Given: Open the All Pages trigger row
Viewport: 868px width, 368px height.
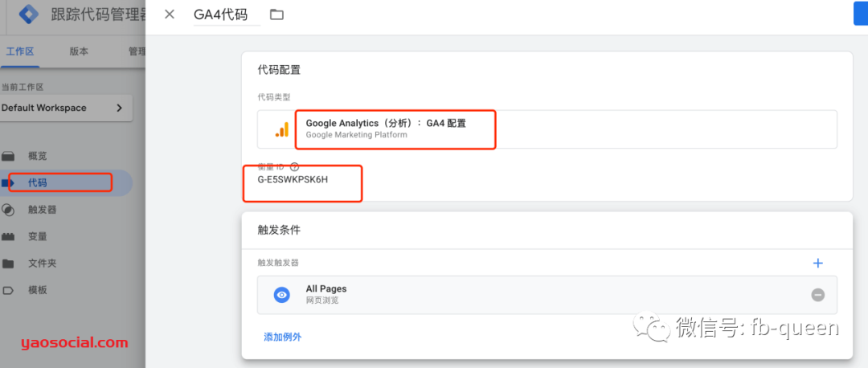Looking at the screenshot, I should 547,295.
